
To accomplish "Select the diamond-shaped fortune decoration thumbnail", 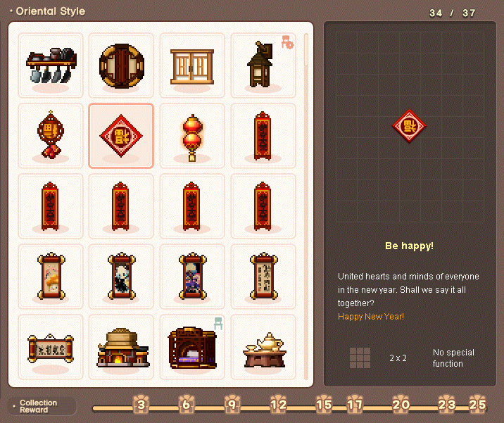I will [x=121, y=135].
